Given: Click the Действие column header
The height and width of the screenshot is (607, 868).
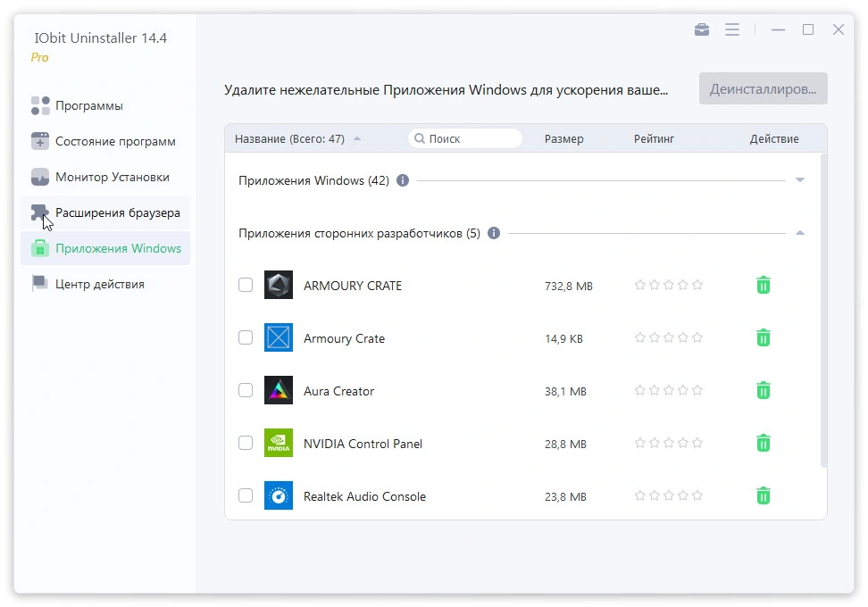Looking at the screenshot, I should [774, 139].
